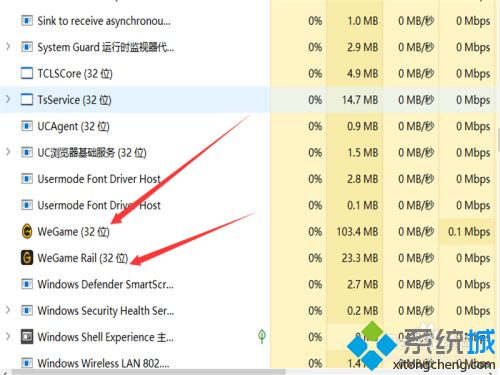The width and height of the screenshot is (500, 375).
Task: Click the green leaf suspended status icon
Action: click(x=262, y=336)
